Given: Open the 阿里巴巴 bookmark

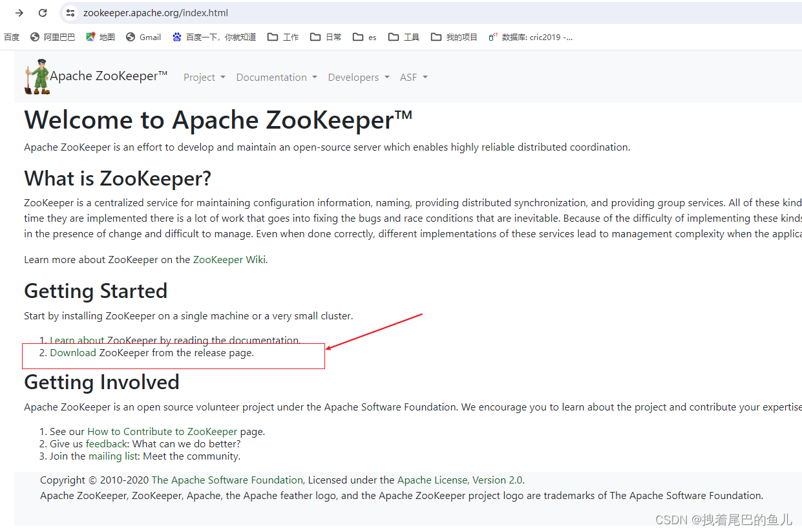Looking at the screenshot, I should click(x=52, y=37).
